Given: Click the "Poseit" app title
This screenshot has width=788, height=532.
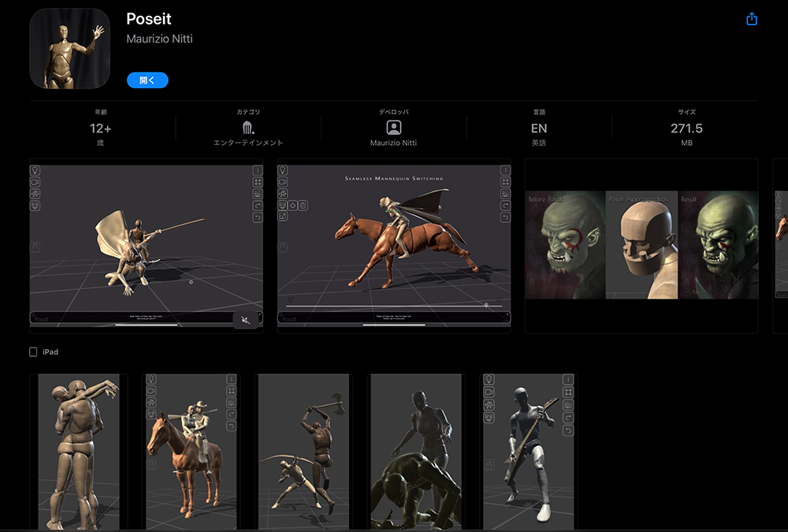Looking at the screenshot, I should [149, 19].
